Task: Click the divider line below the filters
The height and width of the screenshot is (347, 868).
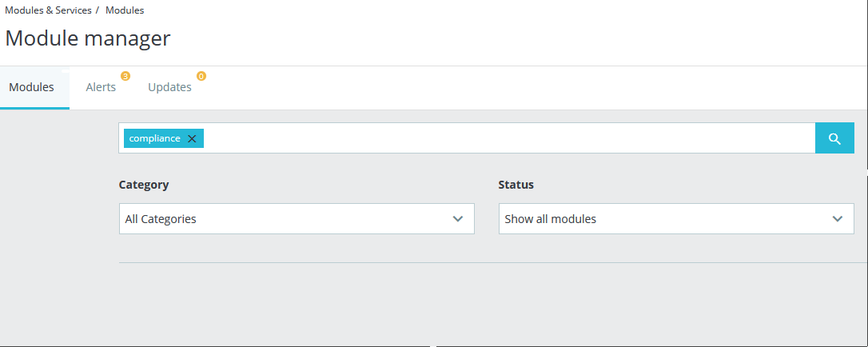Action: pyautogui.click(x=492, y=262)
